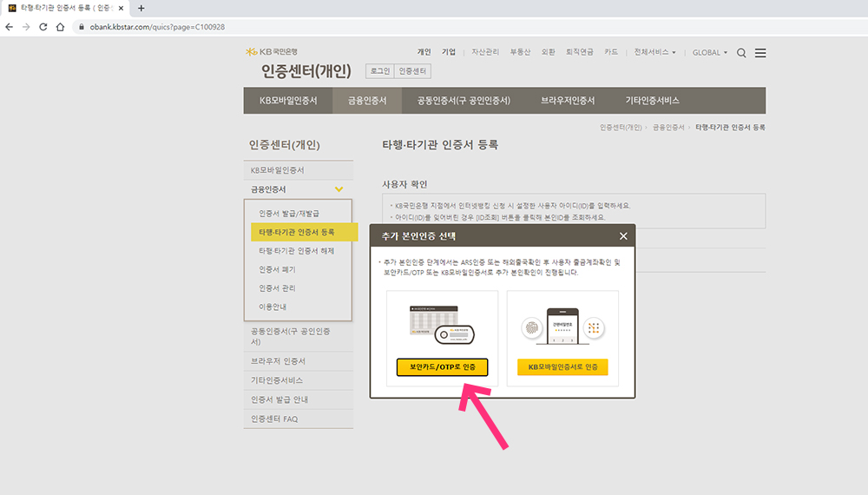Close the 타행·타기관 인증서 등록 browser tab

tap(122, 9)
